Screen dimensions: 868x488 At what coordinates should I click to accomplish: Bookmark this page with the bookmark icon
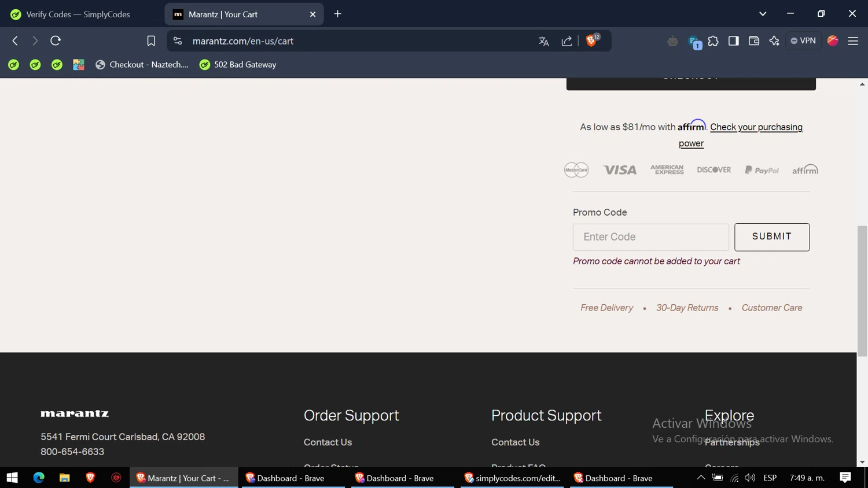pos(151,41)
